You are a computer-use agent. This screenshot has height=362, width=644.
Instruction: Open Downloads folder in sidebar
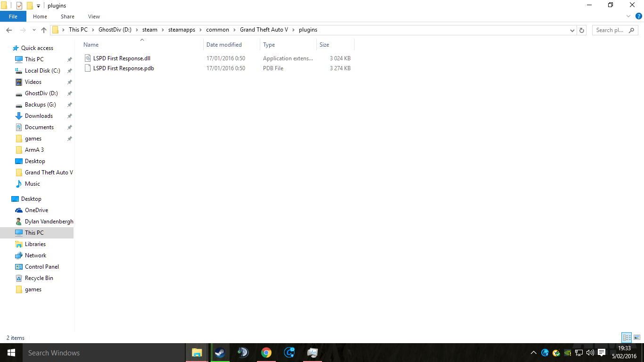click(x=39, y=116)
